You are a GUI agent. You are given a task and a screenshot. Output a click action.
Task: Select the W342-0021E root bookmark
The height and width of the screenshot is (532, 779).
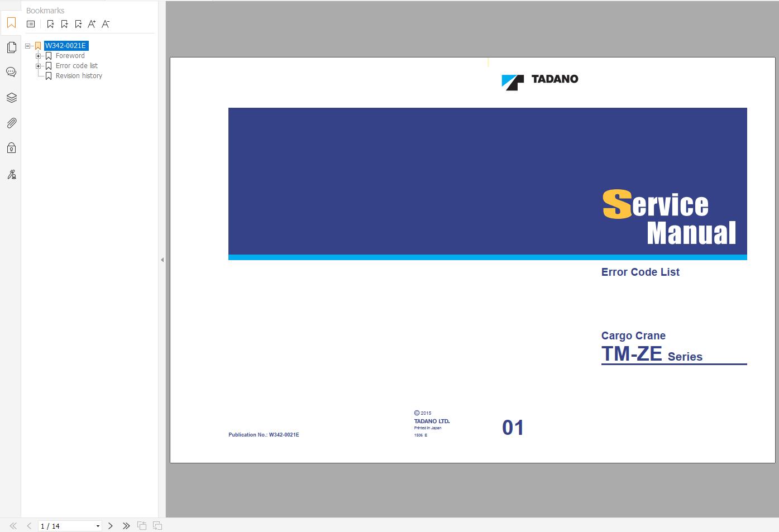(x=65, y=46)
